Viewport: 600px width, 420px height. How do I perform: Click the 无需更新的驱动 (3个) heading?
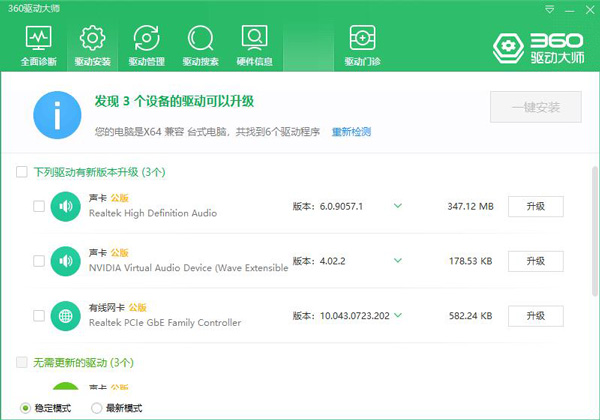[83, 363]
